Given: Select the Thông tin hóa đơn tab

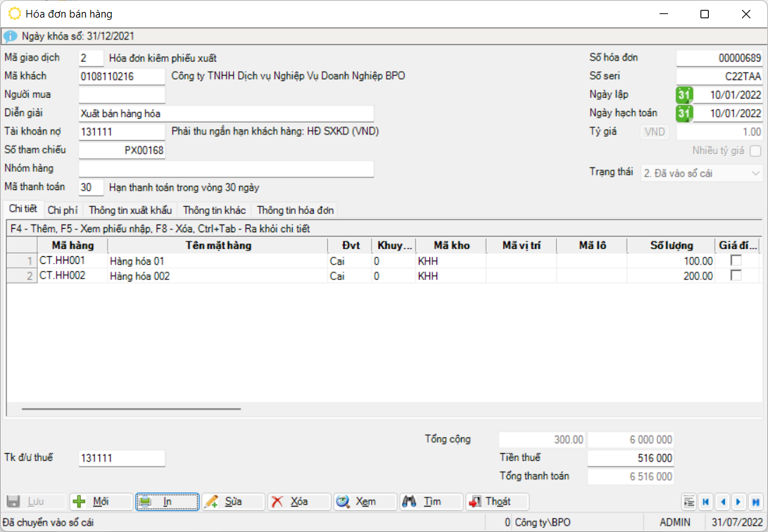Looking at the screenshot, I should (295, 210).
